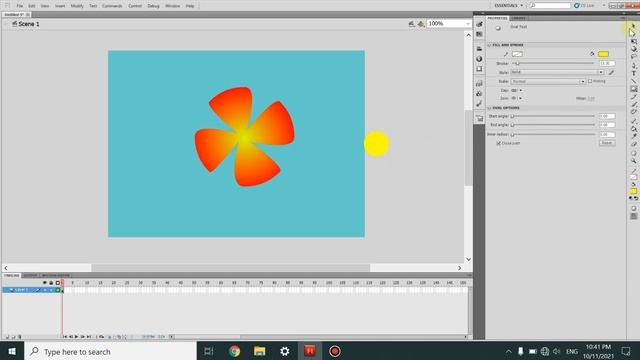640x360 pixels.
Task: Open the collapsed Color panel icon
Action: click(479, 24)
